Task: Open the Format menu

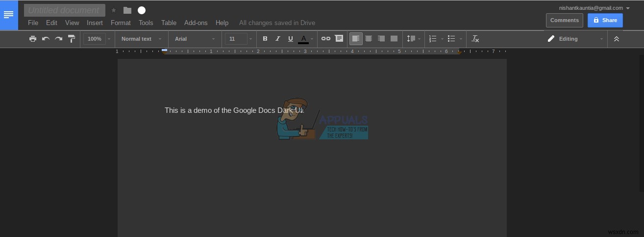Action: click(x=121, y=23)
